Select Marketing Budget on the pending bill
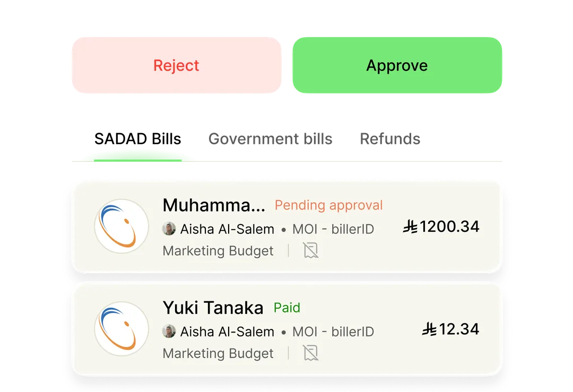The image size is (573, 392). tap(218, 250)
